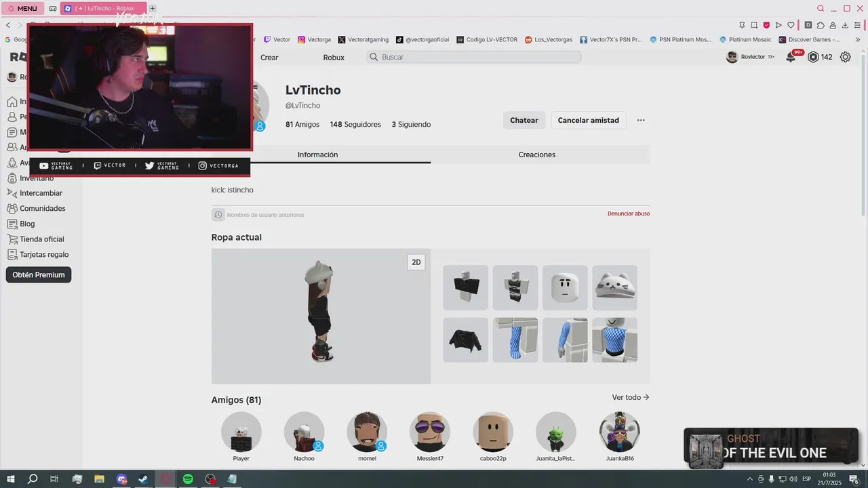The height and width of the screenshot is (488, 868).
Task: Open Spotify from the taskbar
Action: (x=188, y=479)
